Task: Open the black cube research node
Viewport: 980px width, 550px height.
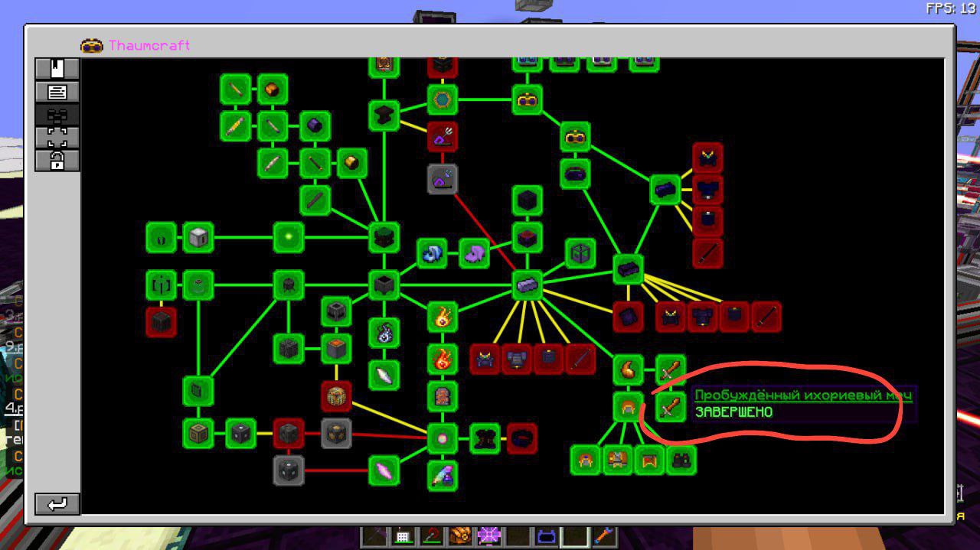Action: pos(528,201)
